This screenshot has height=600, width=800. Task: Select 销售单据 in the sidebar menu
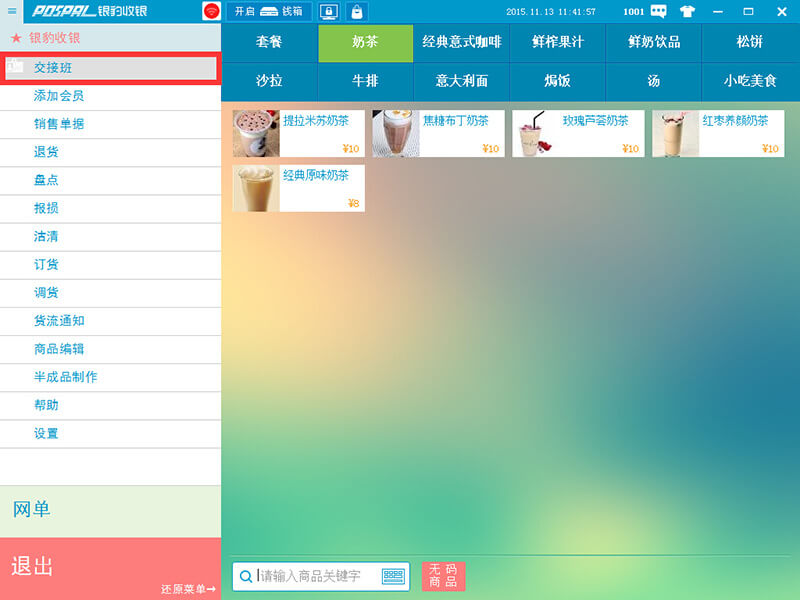[59, 124]
